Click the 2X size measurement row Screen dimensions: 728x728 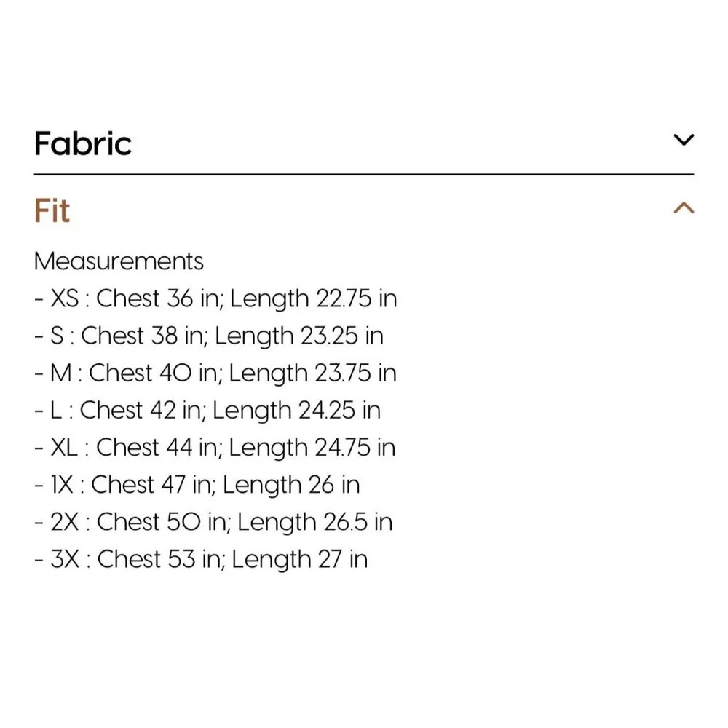click(x=213, y=522)
